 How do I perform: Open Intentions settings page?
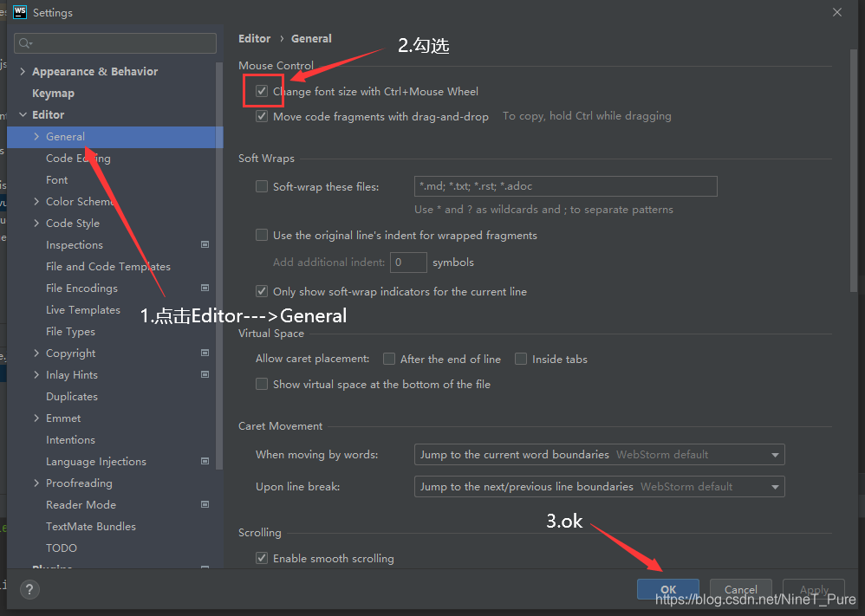tap(70, 439)
